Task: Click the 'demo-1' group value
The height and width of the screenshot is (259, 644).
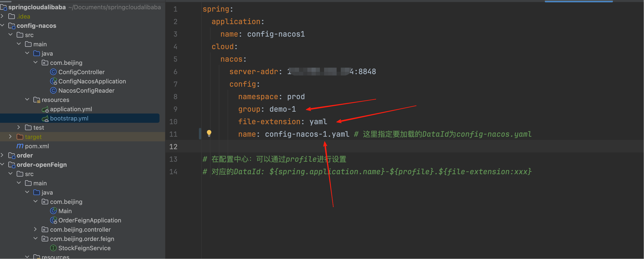Action: 283,109
